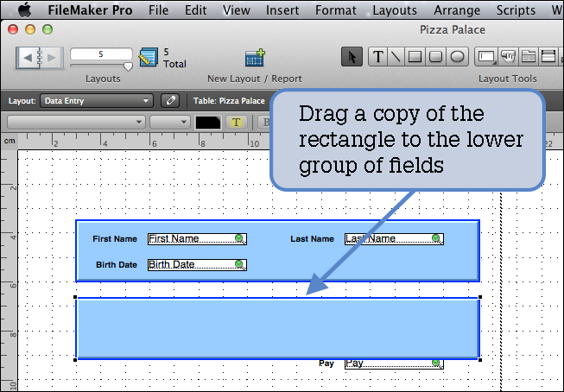
Task: Select the Field/Control tool
Action: click(486, 57)
